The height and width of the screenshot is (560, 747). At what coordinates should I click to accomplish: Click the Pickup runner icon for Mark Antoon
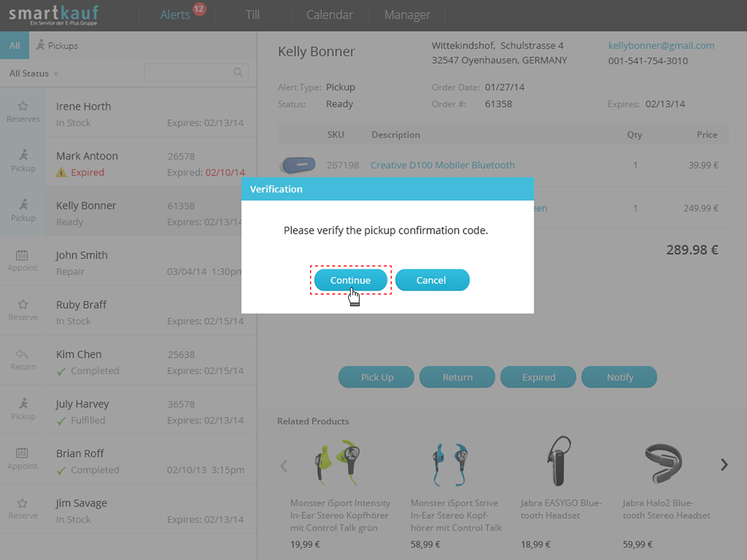(x=23, y=155)
